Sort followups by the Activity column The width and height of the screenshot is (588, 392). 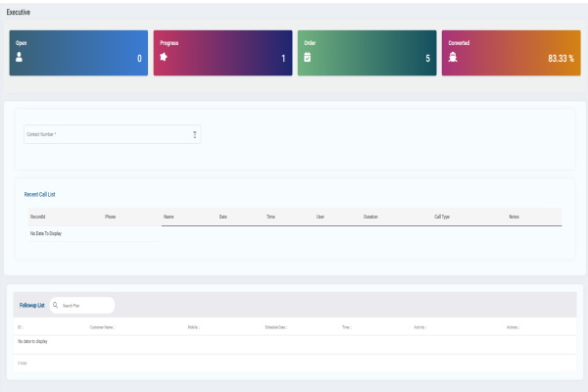click(x=418, y=326)
